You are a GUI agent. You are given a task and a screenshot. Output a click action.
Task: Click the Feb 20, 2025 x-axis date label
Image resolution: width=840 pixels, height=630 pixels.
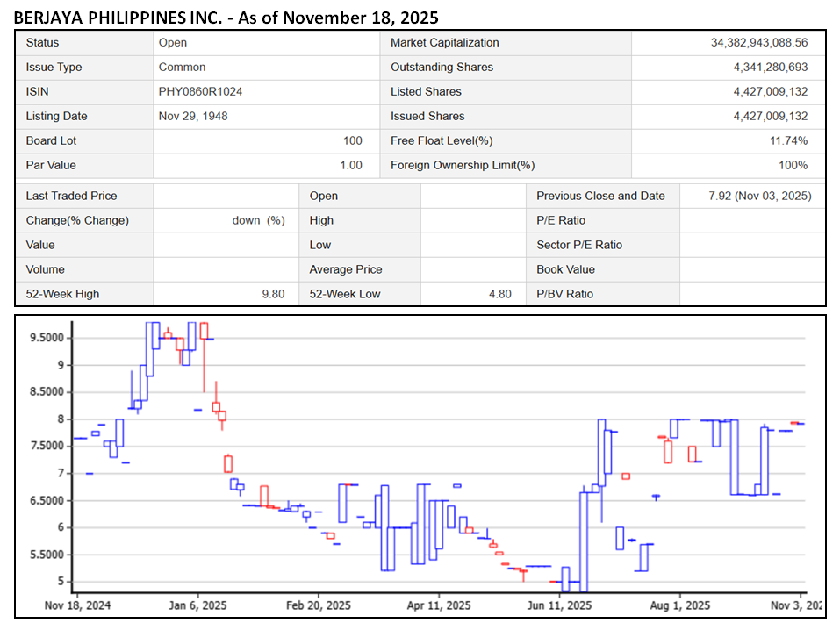click(317, 605)
